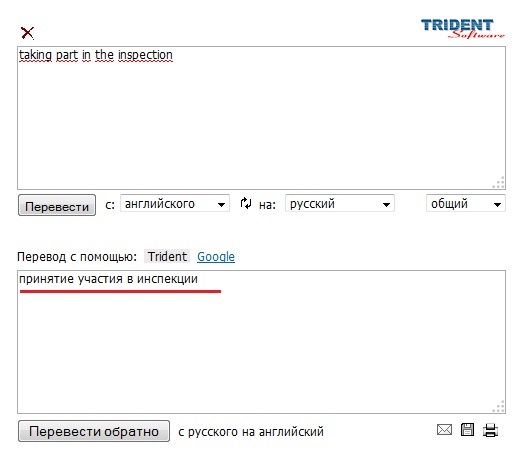
Task: Click the 'Перевести обратно' button
Action: 94,431
